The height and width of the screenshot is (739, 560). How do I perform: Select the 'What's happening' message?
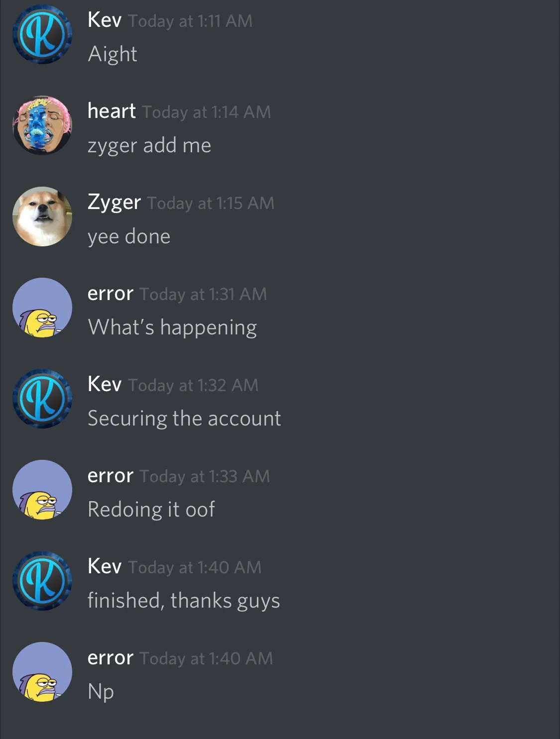(172, 328)
